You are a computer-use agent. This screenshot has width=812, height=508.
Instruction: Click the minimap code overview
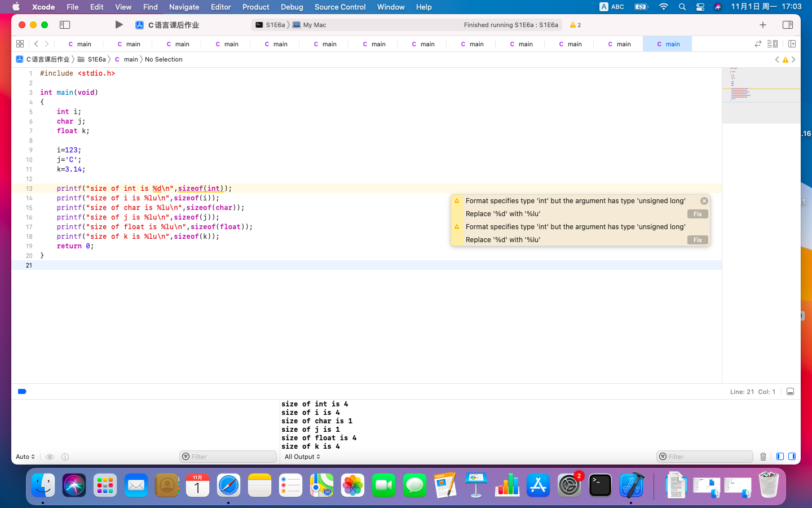click(761, 95)
